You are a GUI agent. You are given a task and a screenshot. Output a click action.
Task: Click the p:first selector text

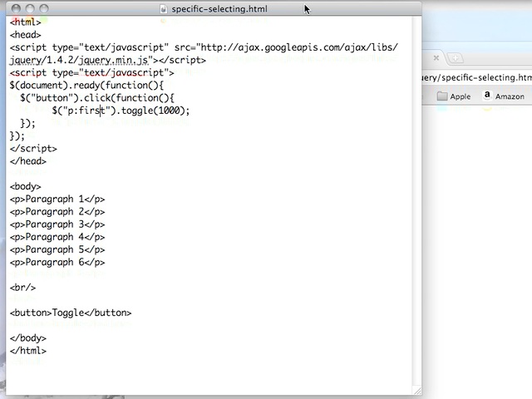pyautogui.click(x=86, y=111)
